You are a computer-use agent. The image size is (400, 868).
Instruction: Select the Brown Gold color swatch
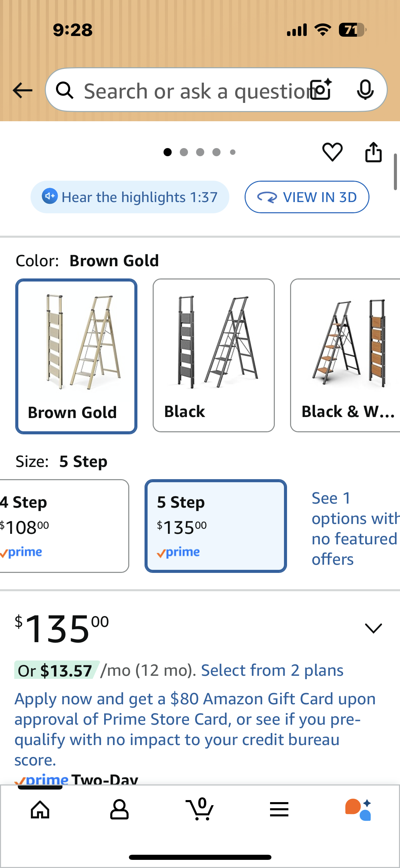click(x=76, y=355)
